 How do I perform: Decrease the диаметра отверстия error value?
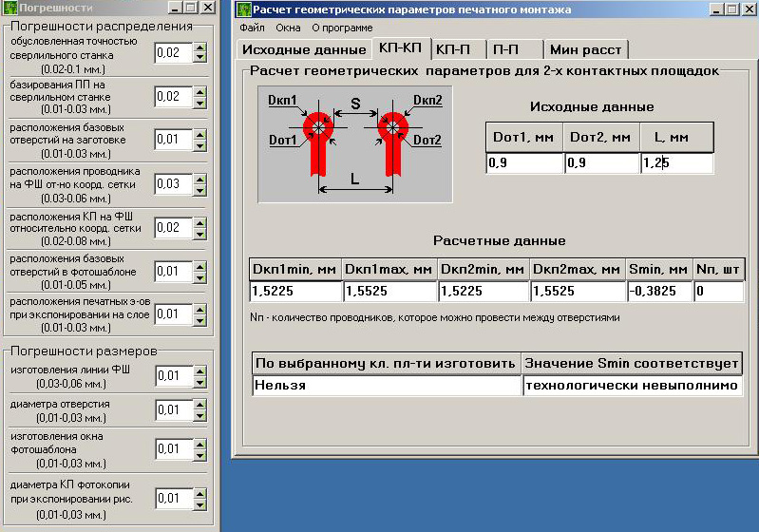pos(199,416)
